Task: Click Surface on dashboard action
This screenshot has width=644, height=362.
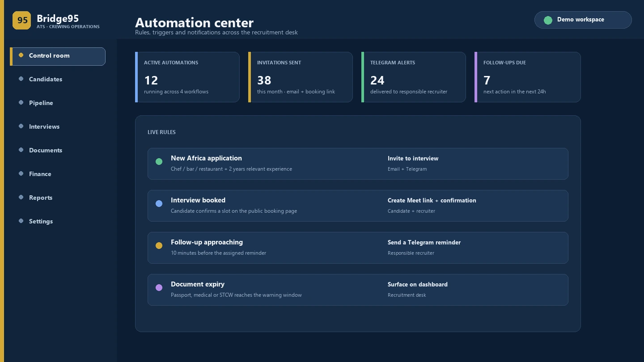Action: tap(417, 285)
